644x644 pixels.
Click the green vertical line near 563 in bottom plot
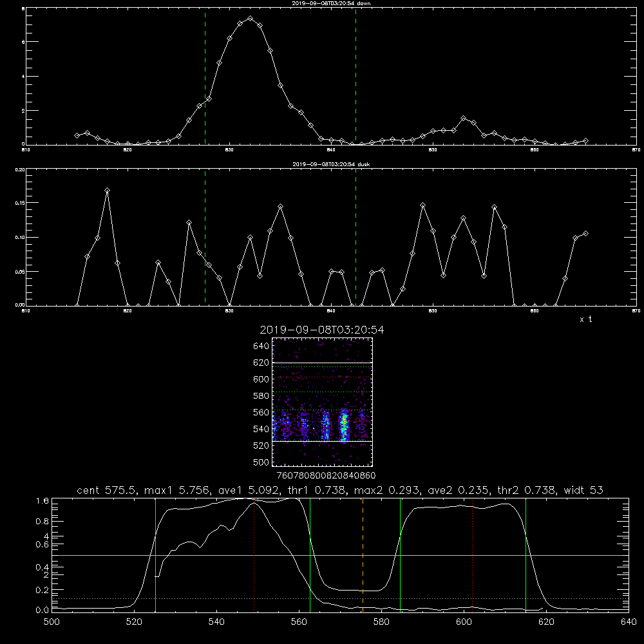click(310, 555)
